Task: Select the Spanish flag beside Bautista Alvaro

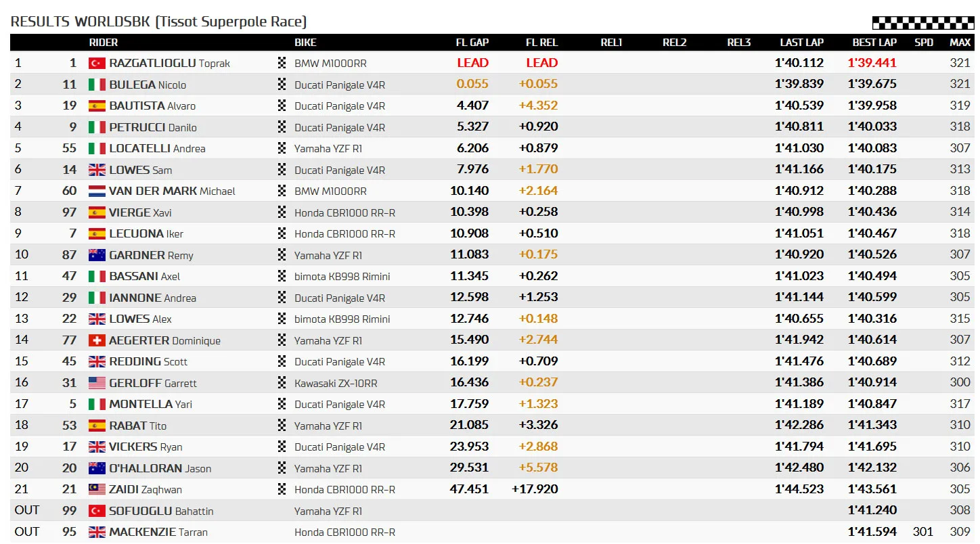Action: (x=97, y=106)
